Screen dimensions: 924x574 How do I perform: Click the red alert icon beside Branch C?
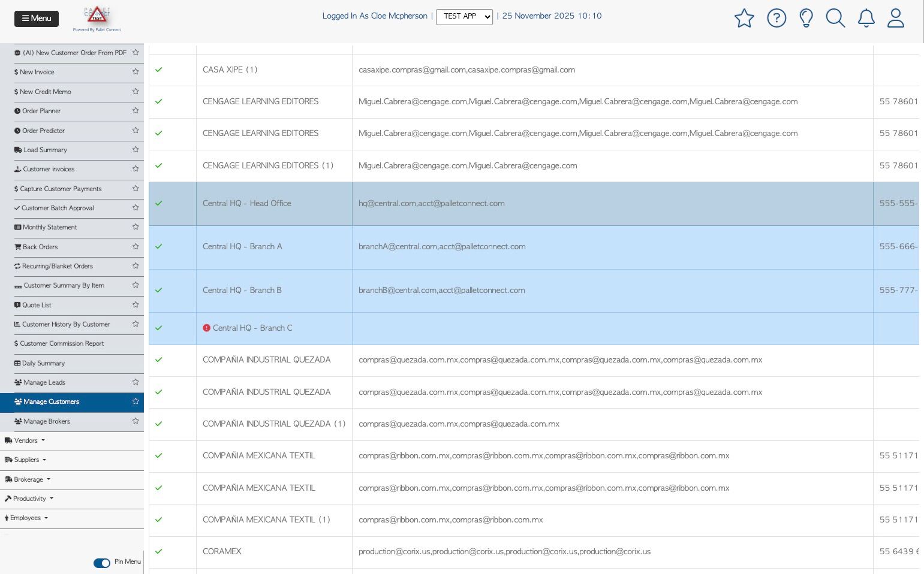tap(206, 328)
